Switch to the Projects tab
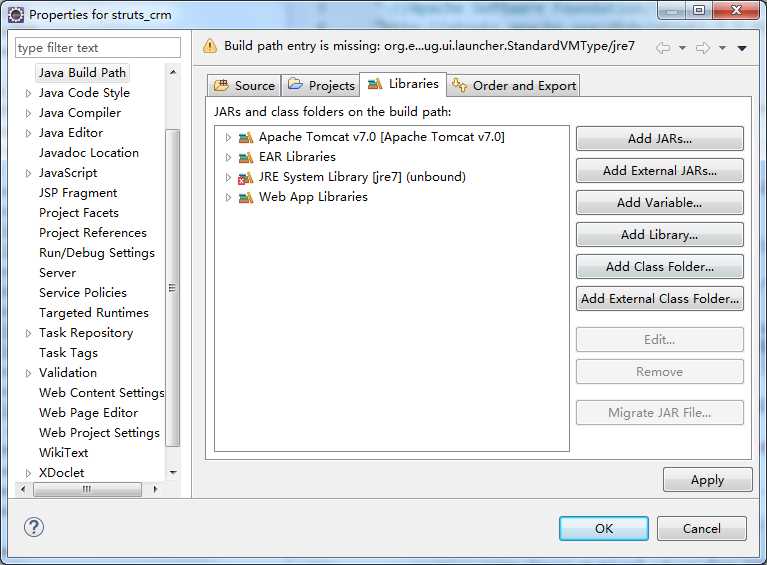 (x=320, y=86)
